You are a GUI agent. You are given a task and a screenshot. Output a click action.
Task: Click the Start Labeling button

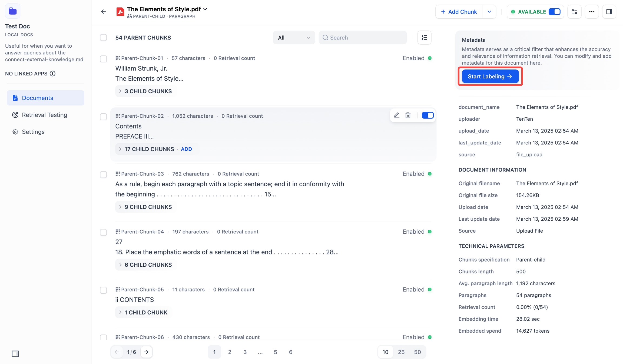pyautogui.click(x=490, y=77)
